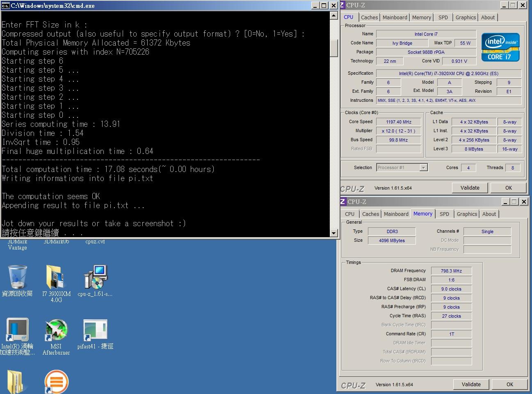Click the Package Socket 988B rPGA field
The image size is (532, 394).
(426, 52)
